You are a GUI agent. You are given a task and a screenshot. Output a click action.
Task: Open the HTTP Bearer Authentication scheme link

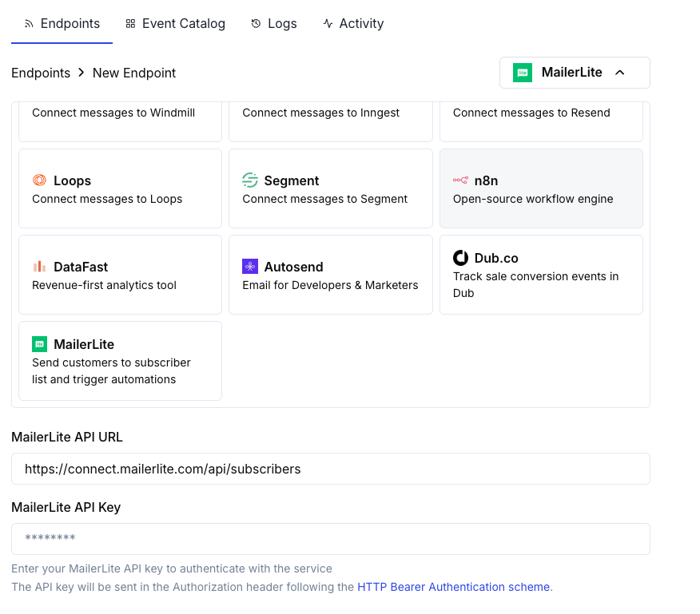point(453,586)
